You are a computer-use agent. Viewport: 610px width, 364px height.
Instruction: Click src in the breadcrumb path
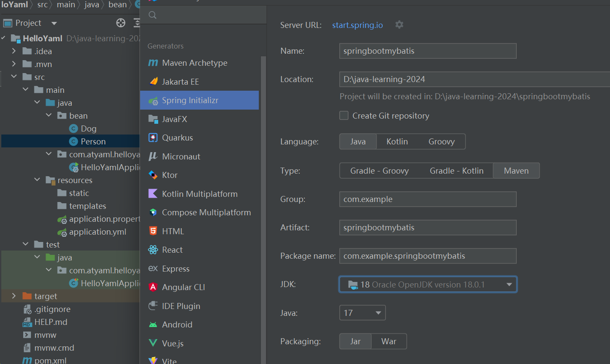(x=43, y=5)
